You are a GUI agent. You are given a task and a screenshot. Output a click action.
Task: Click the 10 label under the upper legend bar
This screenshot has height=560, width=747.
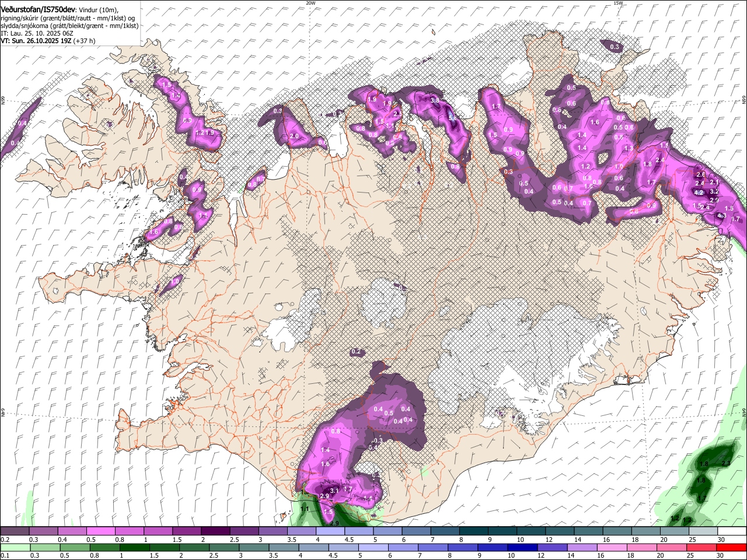tap(520, 540)
